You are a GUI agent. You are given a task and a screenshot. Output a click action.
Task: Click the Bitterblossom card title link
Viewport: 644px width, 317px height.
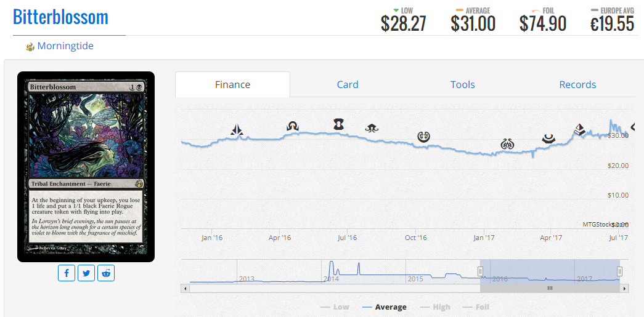pos(60,17)
